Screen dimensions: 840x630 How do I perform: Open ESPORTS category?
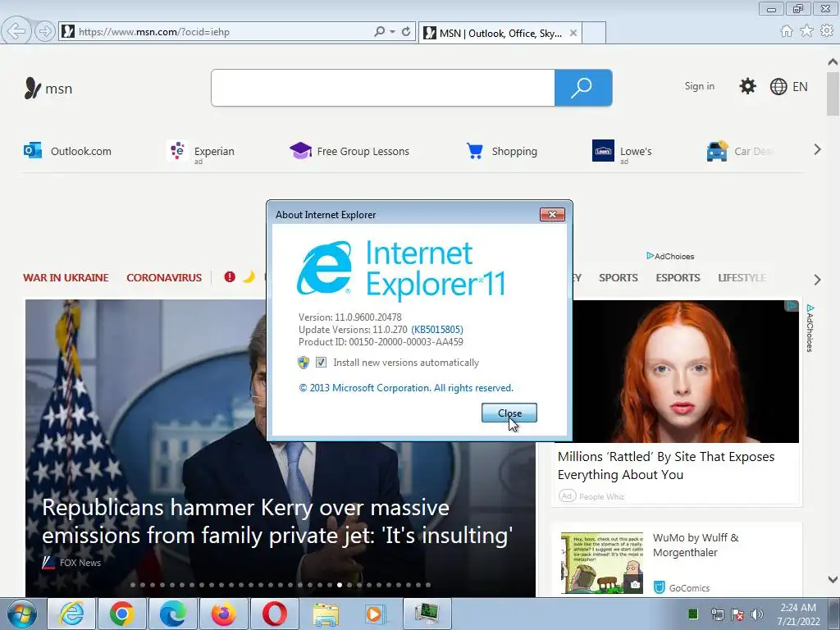tap(678, 277)
